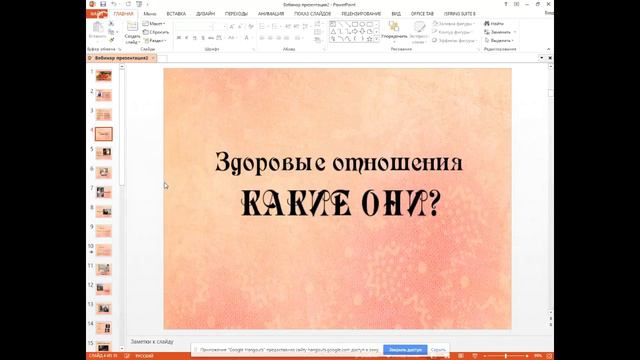The width and height of the screenshot is (640, 360).
Task: Click the blue stop sharing button
Action: (405, 349)
